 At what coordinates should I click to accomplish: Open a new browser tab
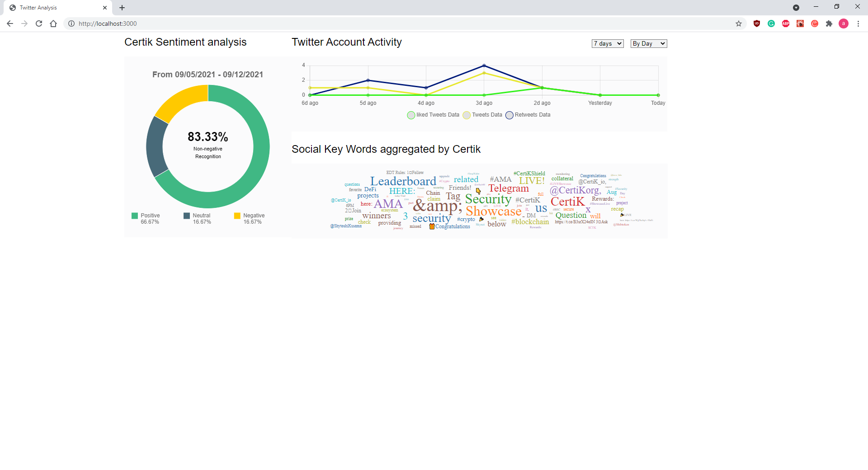point(122,8)
